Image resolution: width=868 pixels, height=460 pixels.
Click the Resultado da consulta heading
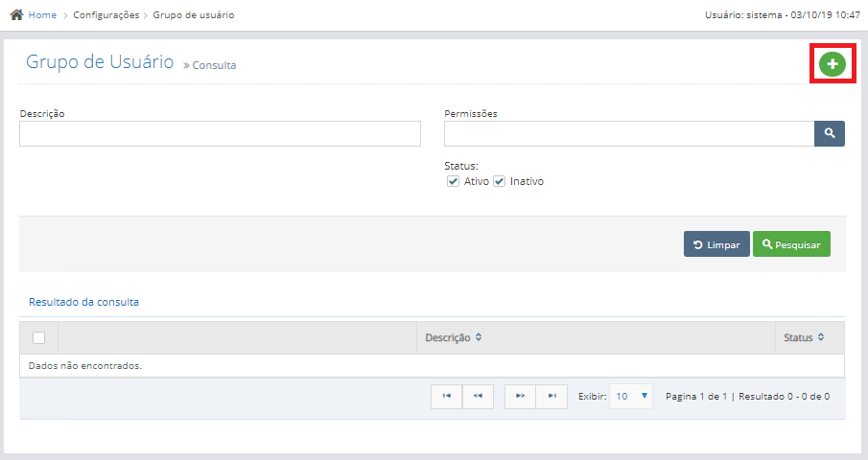click(83, 302)
